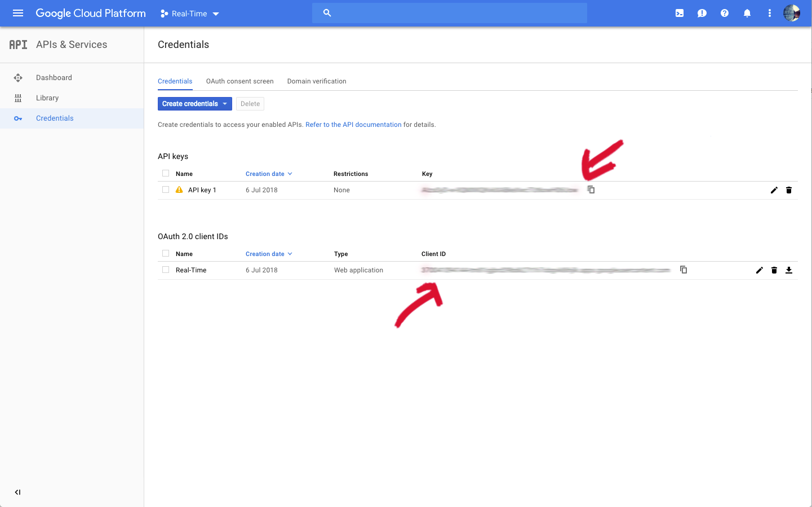812x507 pixels.
Task: Collapse the sidebar navigation panel
Action: (18, 492)
